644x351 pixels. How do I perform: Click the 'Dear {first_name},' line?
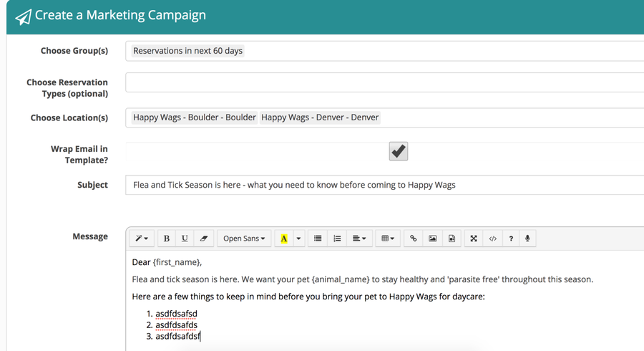[x=167, y=262]
